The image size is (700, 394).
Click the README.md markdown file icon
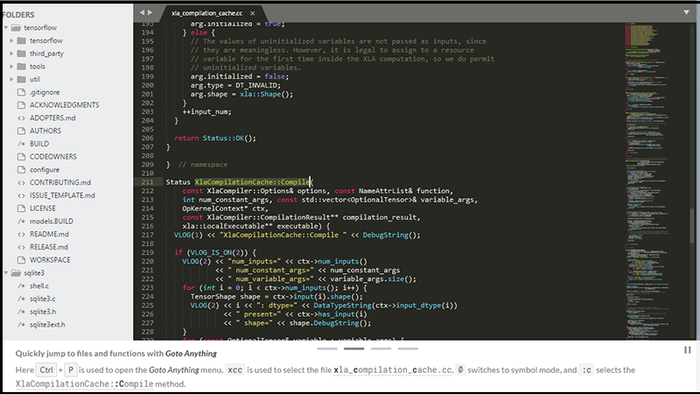(x=21, y=234)
